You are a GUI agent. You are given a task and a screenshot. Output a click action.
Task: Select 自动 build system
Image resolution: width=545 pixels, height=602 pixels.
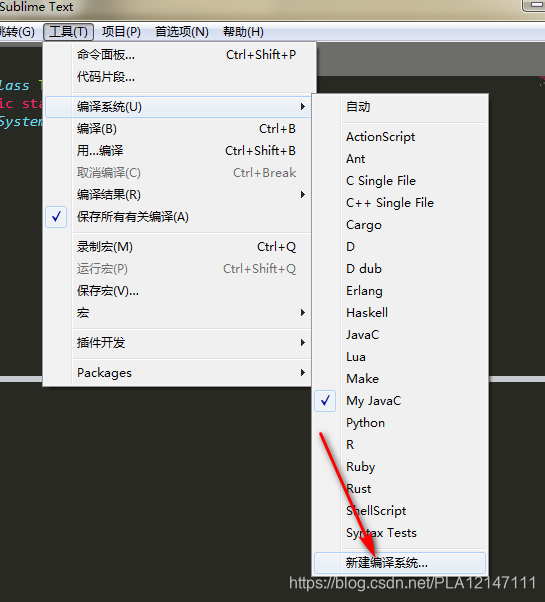point(400,107)
